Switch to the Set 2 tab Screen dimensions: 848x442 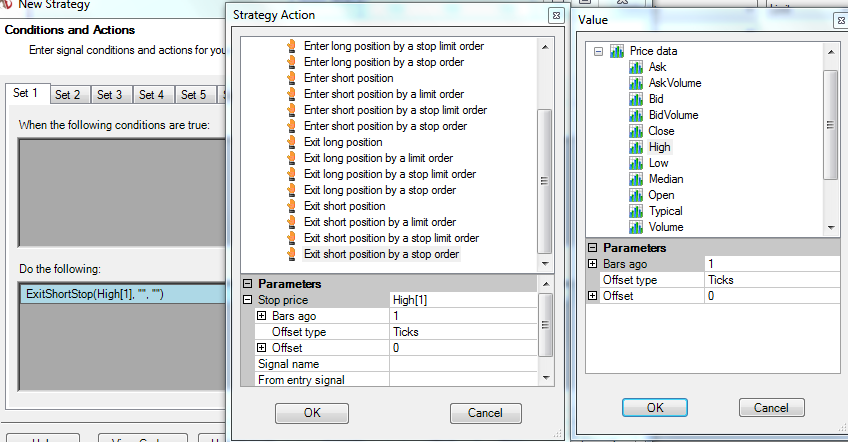(68, 95)
